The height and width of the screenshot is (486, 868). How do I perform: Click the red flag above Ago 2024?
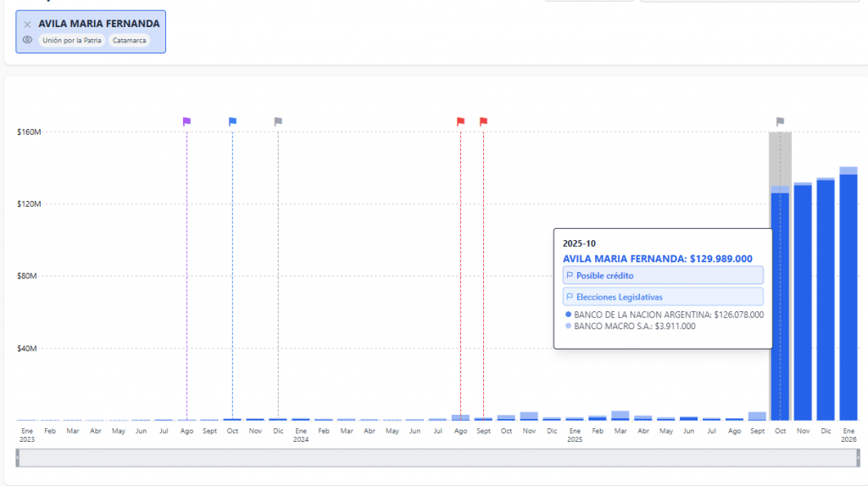click(x=460, y=121)
